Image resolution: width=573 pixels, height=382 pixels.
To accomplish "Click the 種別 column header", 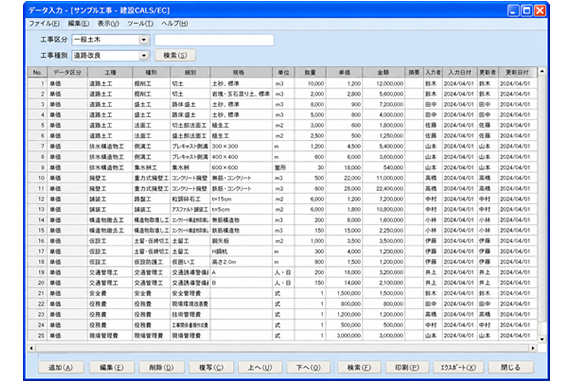I will tap(151, 72).
